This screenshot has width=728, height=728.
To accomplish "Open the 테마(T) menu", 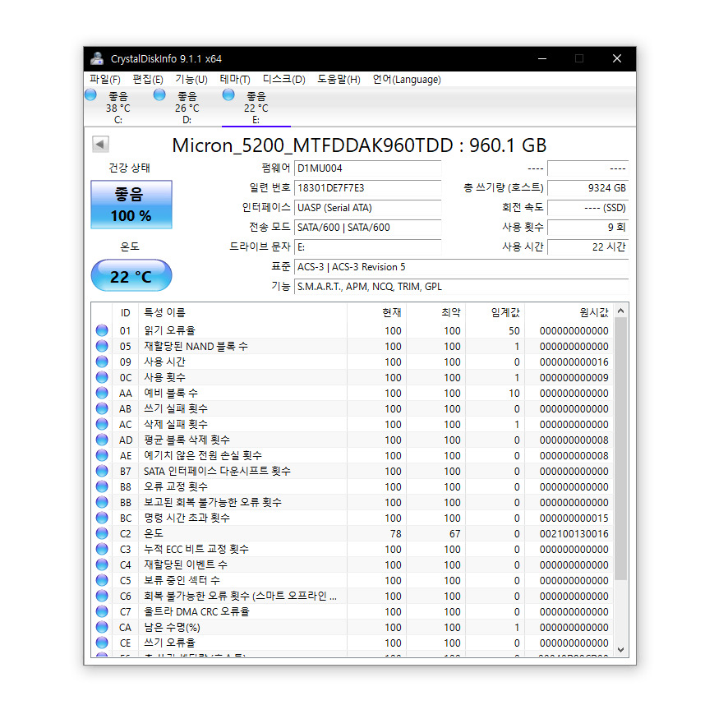I will (235, 80).
